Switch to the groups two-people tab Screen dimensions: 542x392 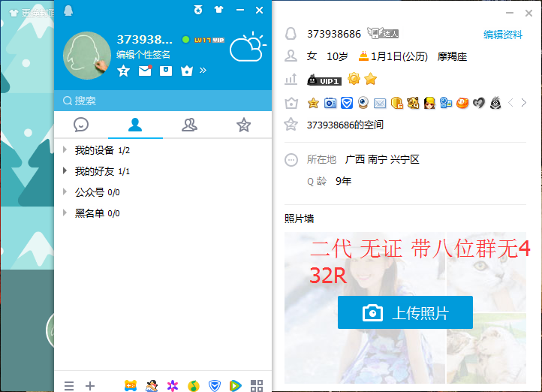189,125
